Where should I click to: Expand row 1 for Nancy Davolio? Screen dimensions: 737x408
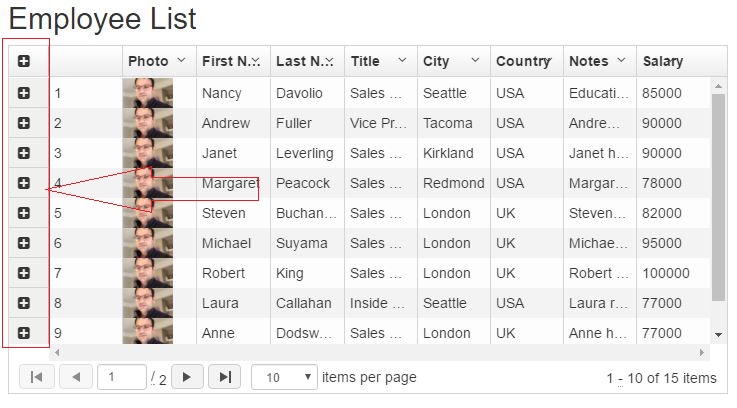tap(24, 93)
